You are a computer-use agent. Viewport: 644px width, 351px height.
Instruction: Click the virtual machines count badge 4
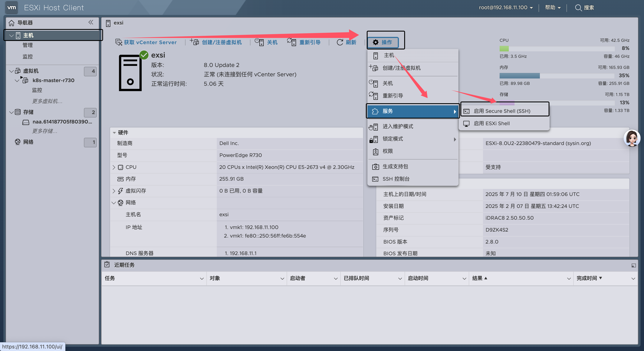click(90, 71)
